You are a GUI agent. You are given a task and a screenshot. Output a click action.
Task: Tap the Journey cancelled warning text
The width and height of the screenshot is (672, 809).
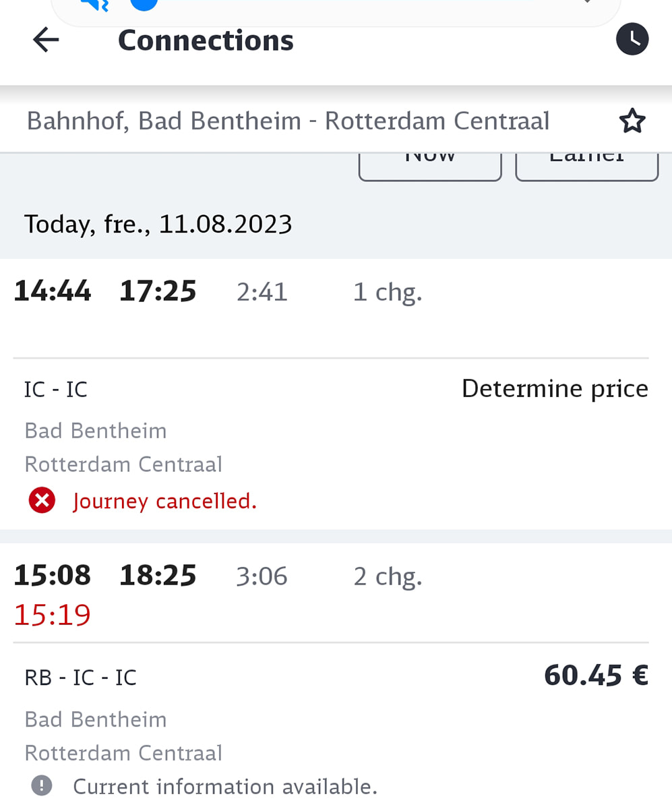[164, 502]
